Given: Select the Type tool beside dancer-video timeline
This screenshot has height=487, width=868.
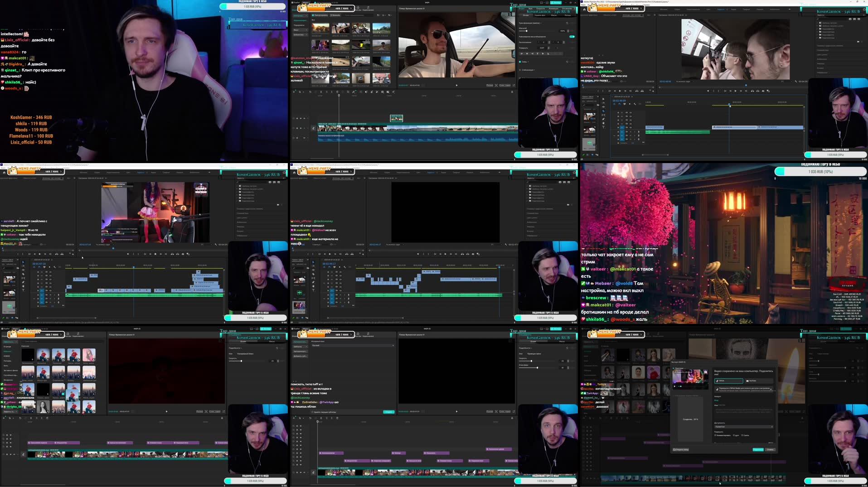Looking at the screenshot, I should click(23, 290).
